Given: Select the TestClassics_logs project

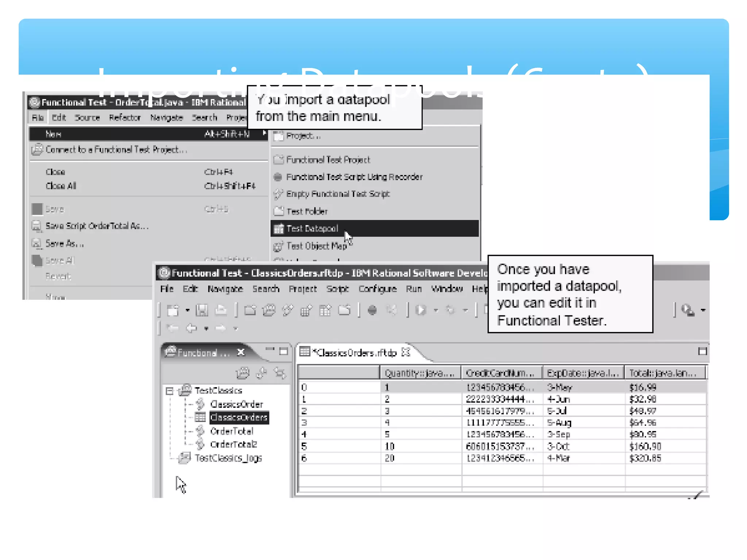Looking at the screenshot, I should click(228, 458).
